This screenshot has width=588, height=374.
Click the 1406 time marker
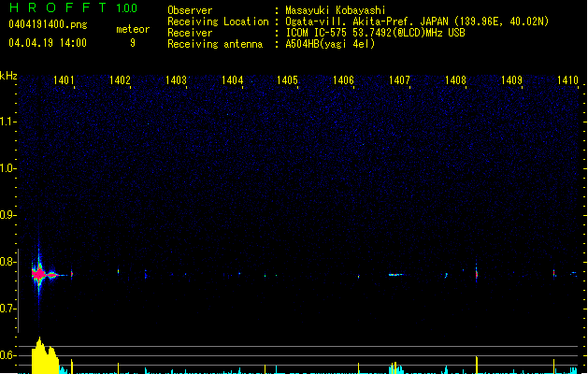pyautogui.click(x=343, y=80)
